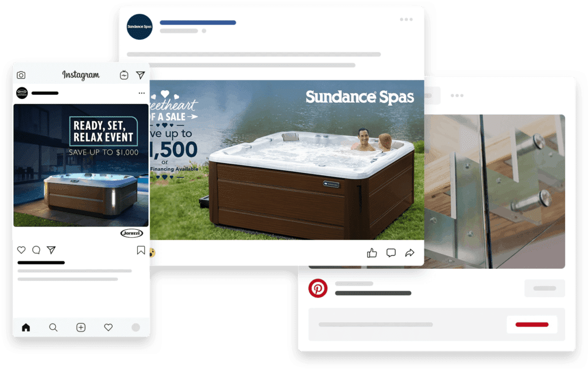
Task: Open Facebook post three-dot menu
Action: pos(406,19)
